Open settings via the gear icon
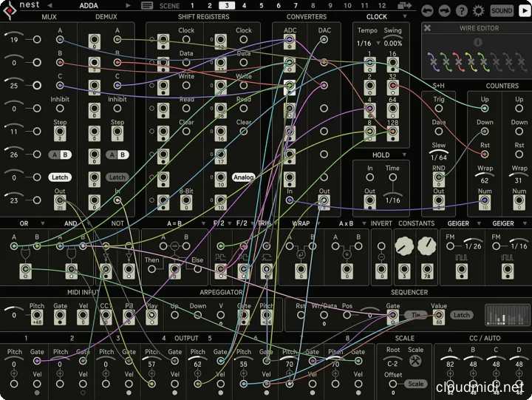This screenshot has width=532, height=400. [479, 10]
